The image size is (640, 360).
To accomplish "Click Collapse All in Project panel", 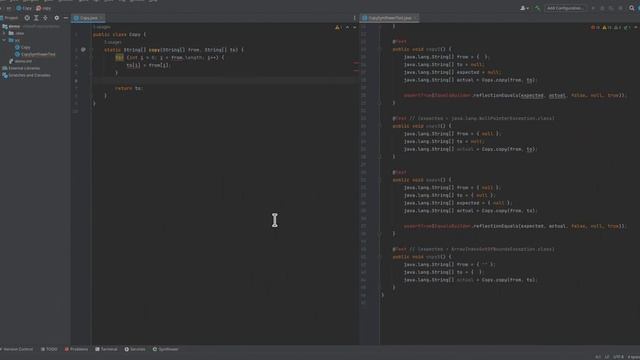I will click(45, 18).
